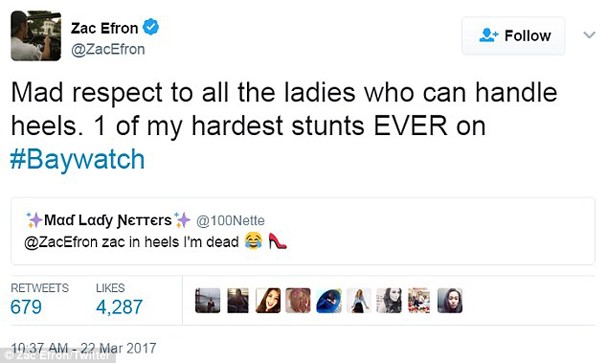Open the @ZacEfron handle link
607x363 pixels.
click(x=108, y=50)
